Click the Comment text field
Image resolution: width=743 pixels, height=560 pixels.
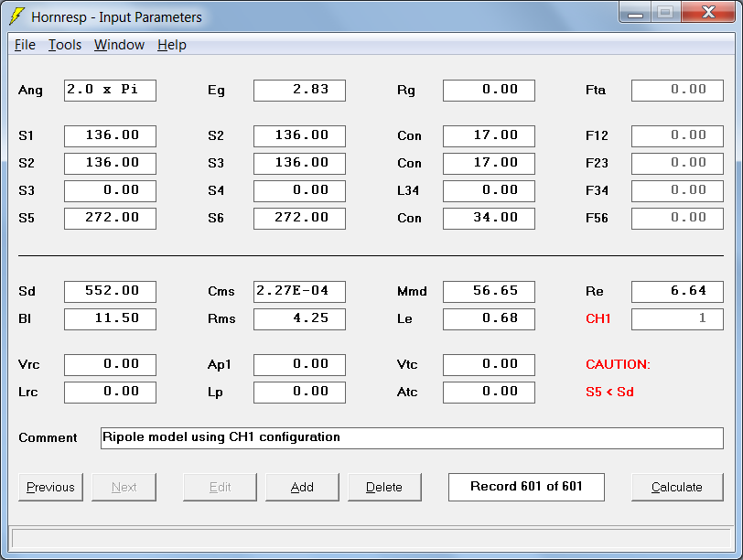pos(413,438)
